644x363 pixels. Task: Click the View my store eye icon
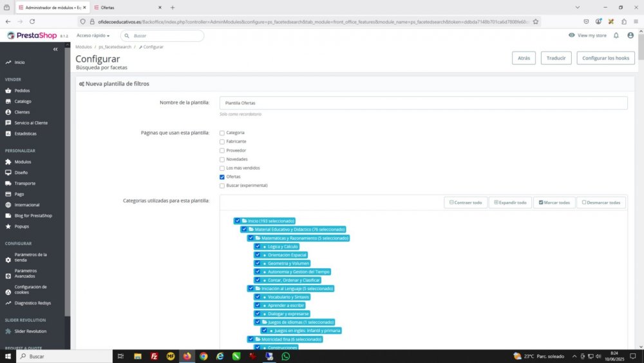point(571,35)
